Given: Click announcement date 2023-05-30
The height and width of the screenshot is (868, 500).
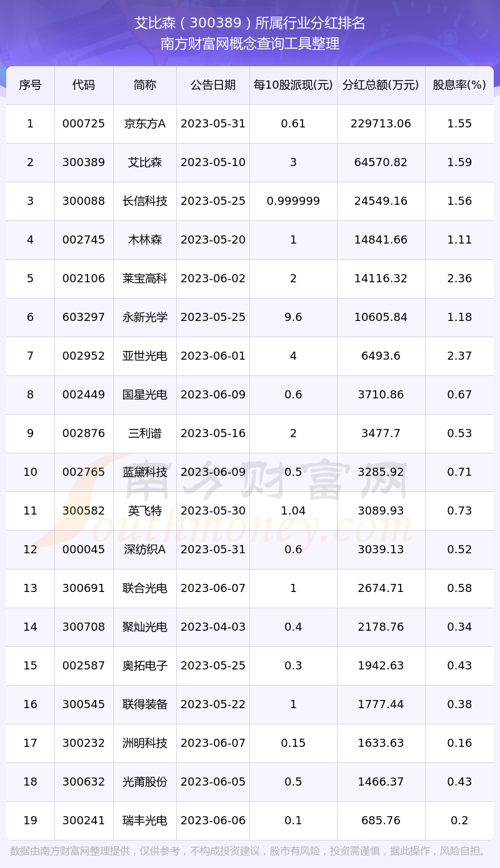Looking at the screenshot, I should [x=213, y=511].
